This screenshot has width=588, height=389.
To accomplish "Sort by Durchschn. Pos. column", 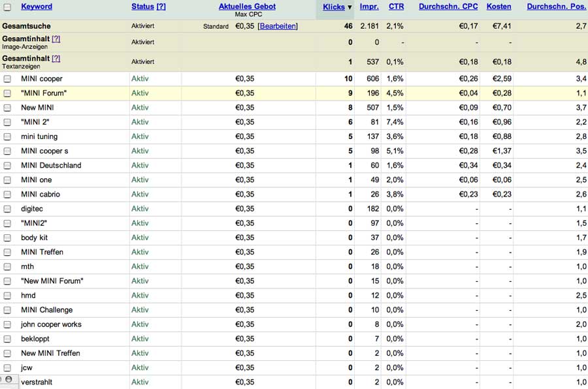I will 557,7.
